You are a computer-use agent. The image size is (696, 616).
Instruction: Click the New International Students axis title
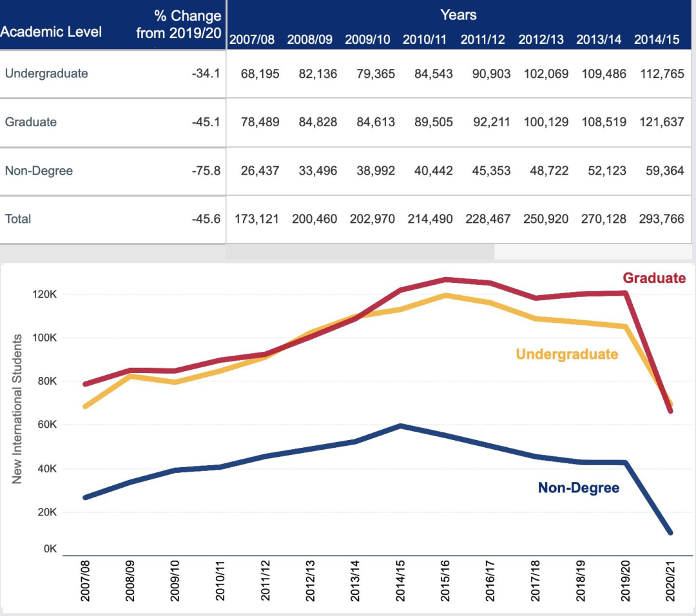pos(17,409)
